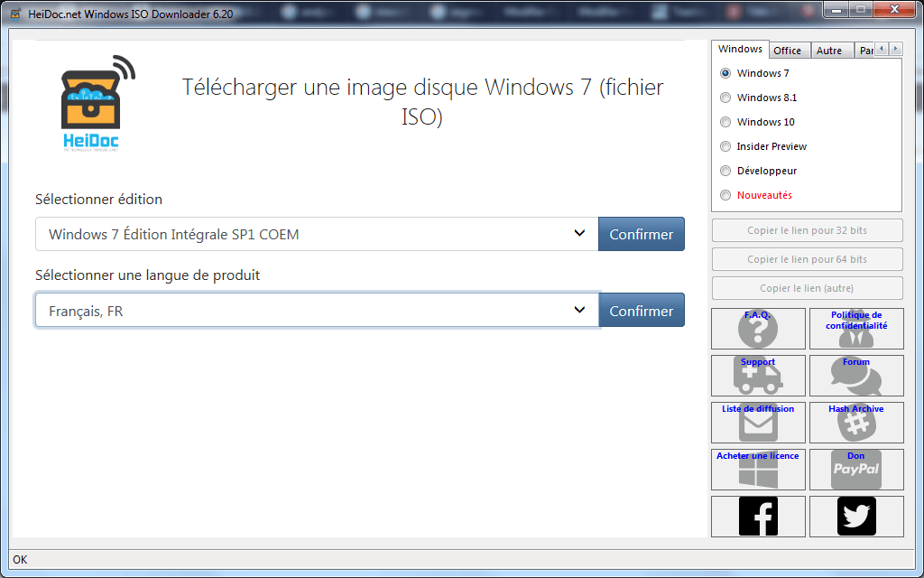
Task: Select the Windows 8.1 radio button
Action: [725, 98]
